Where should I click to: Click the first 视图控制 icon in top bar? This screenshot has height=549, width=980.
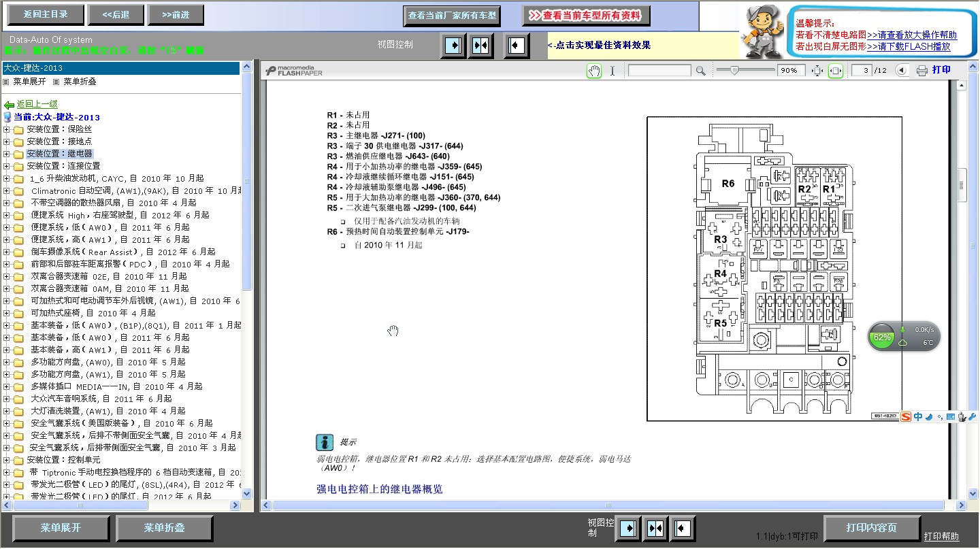click(453, 46)
